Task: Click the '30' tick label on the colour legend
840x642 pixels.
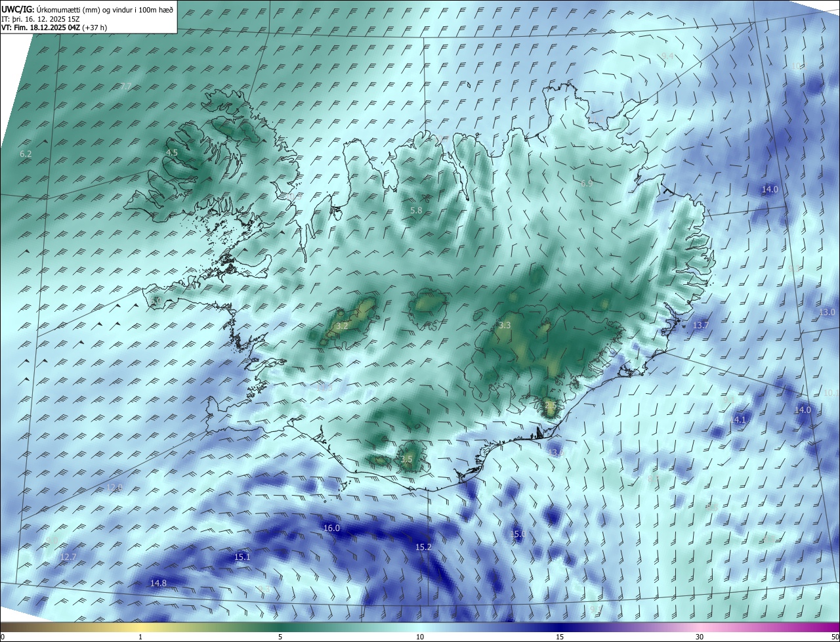Action: coord(700,637)
